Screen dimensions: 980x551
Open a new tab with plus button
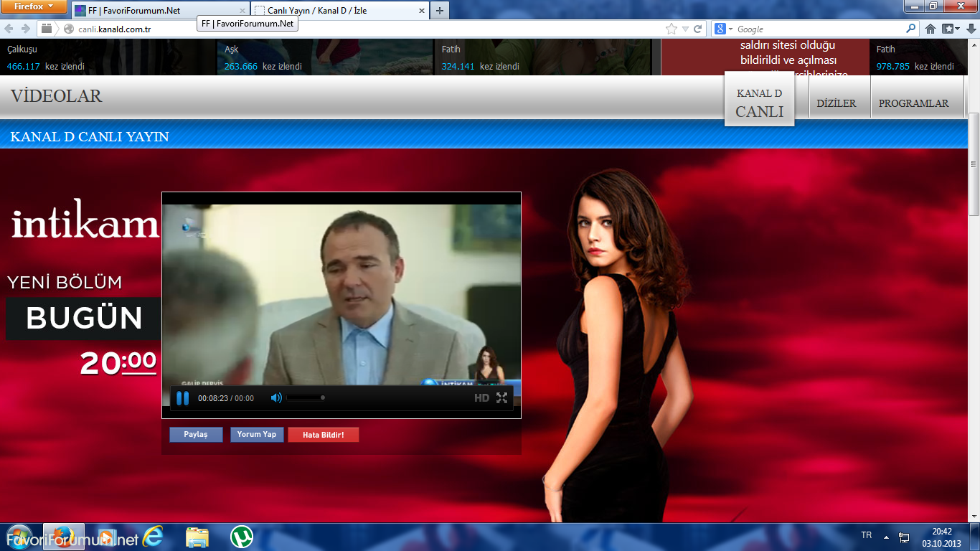coord(440,10)
